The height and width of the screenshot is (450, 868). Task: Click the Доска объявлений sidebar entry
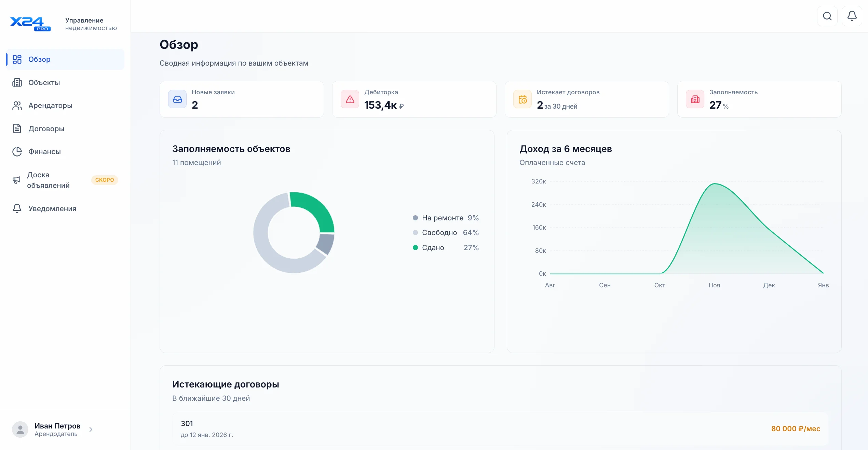point(48,180)
